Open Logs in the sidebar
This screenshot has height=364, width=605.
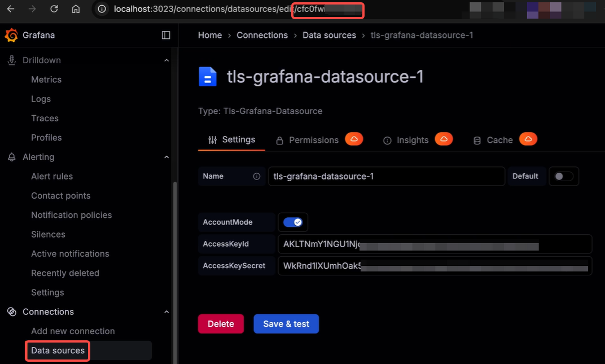pyautogui.click(x=41, y=99)
